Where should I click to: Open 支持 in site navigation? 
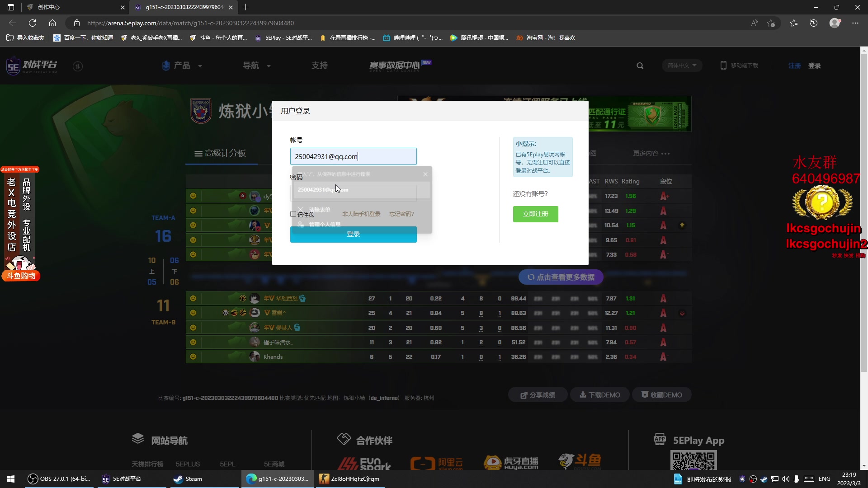coord(320,66)
